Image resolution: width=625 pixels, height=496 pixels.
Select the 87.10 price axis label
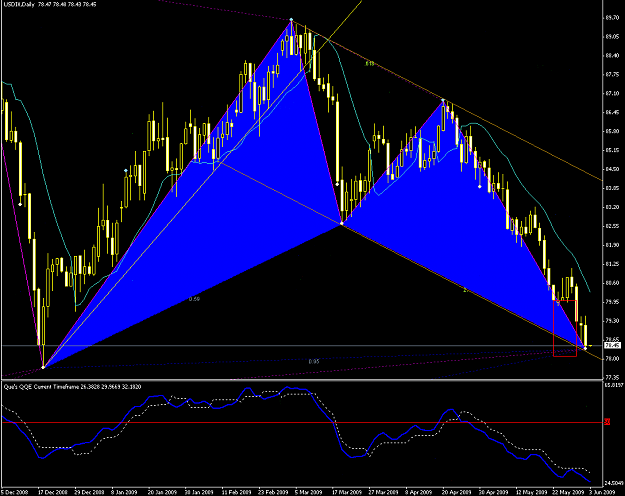(x=612, y=93)
